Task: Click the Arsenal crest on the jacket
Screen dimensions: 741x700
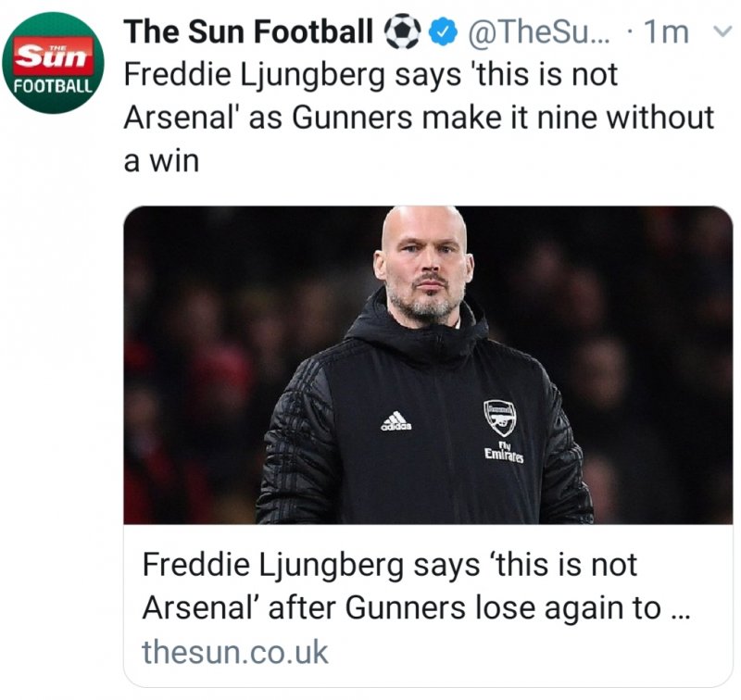Action: tap(500, 418)
